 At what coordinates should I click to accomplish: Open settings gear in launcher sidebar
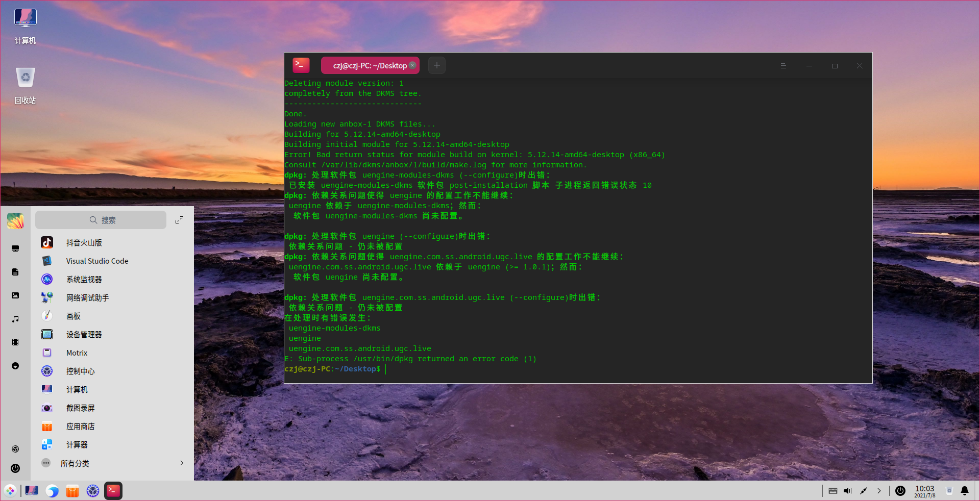15,449
